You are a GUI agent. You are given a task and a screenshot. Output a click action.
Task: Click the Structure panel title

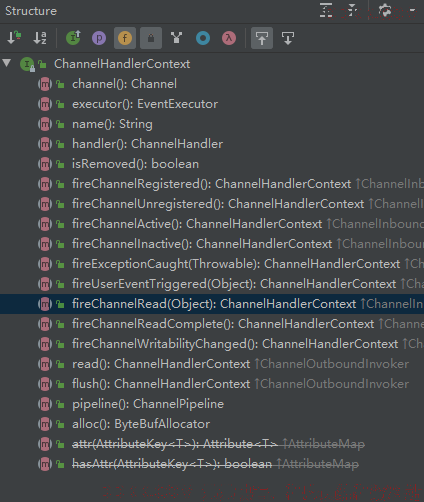coord(31,11)
